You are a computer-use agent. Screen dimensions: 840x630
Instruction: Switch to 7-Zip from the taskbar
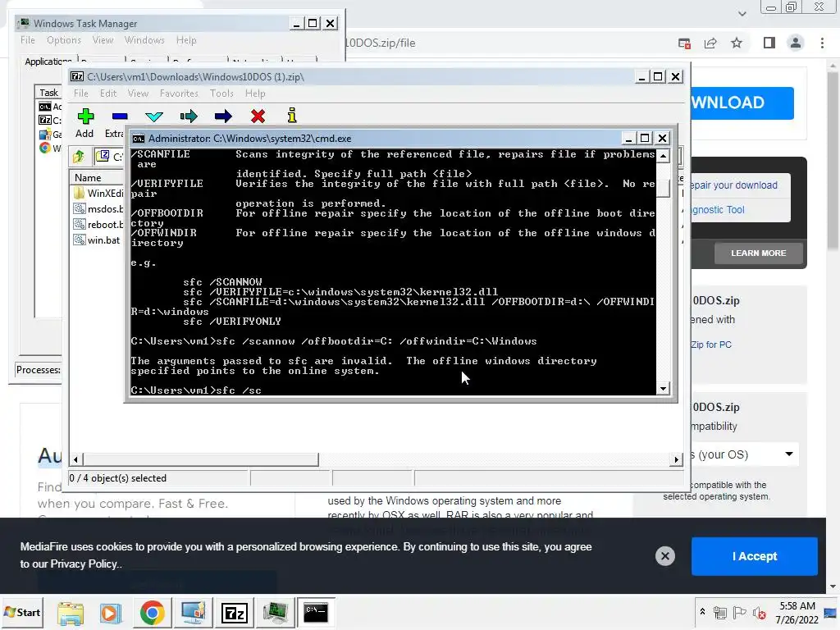234,613
